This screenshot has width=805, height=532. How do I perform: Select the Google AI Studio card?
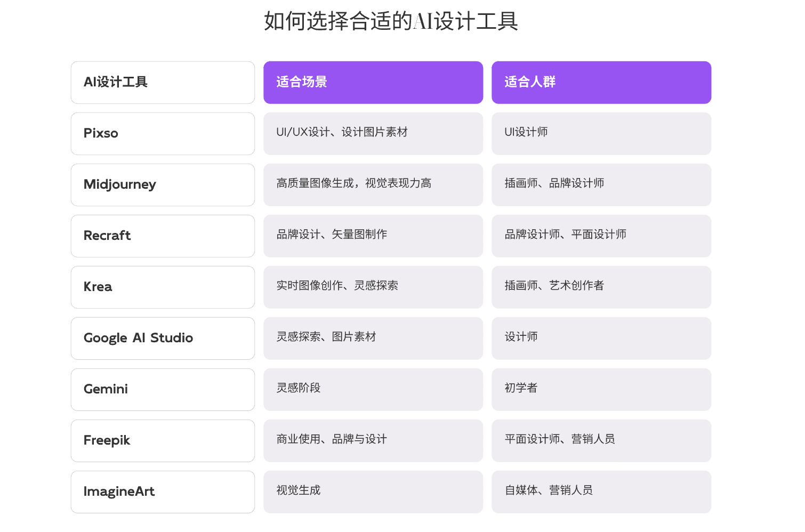click(x=163, y=338)
